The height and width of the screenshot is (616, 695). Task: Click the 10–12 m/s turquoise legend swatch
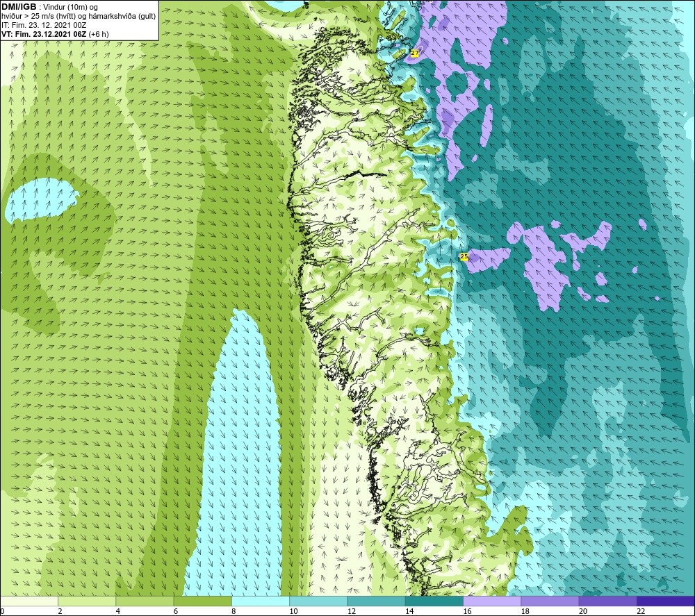pyautogui.click(x=318, y=601)
